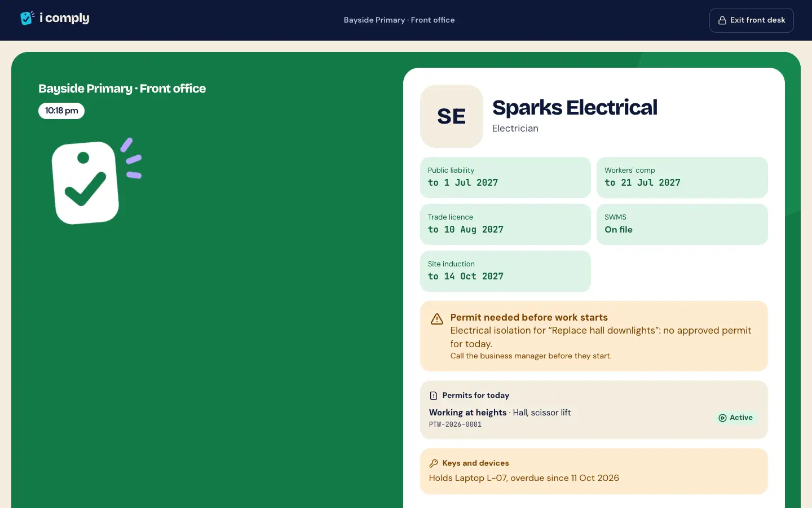Select the SWMS On file card
812x508 pixels.
coord(682,224)
